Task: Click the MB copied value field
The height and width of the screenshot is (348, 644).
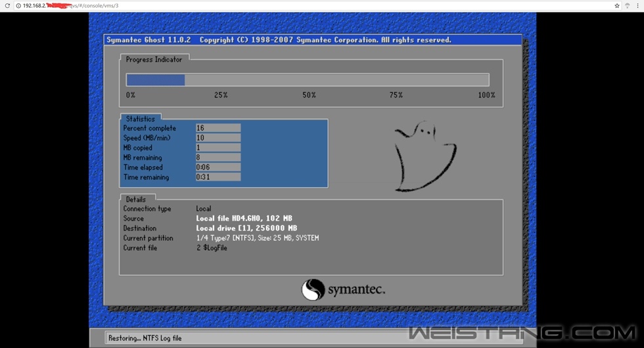Action: tap(218, 148)
